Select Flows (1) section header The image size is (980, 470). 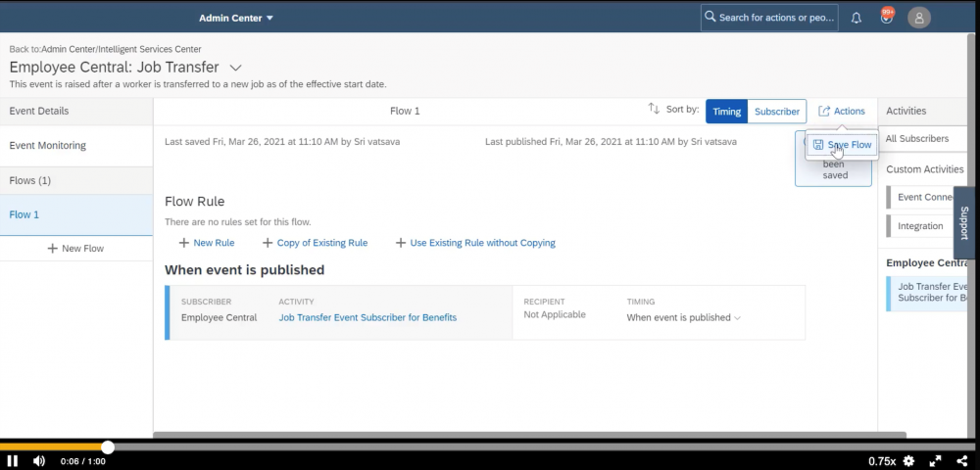click(x=76, y=180)
